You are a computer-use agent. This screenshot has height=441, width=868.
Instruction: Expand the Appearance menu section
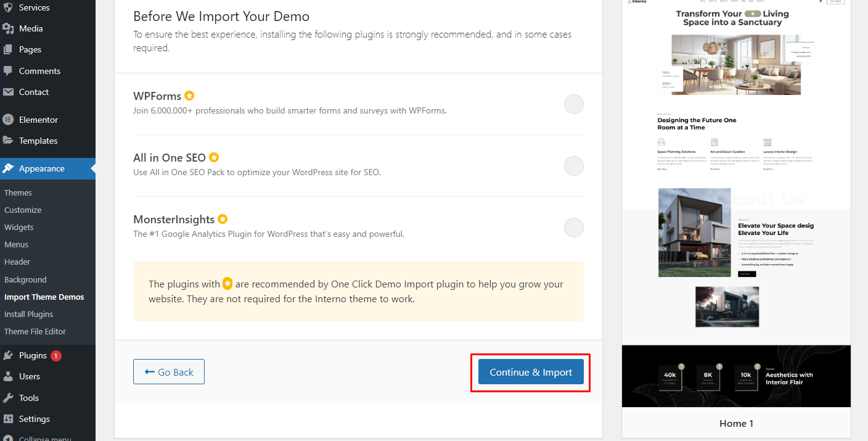(x=47, y=168)
